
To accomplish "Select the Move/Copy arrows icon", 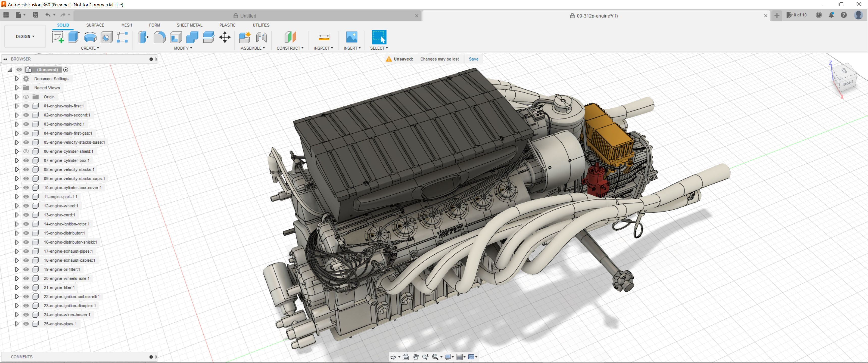I will pos(225,37).
